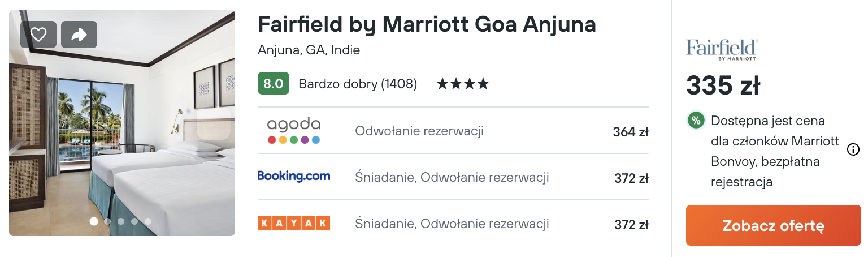This screenshot has height=257, width=868.
Task: Select the last photo carousel dot
Action: coord(148,221)
